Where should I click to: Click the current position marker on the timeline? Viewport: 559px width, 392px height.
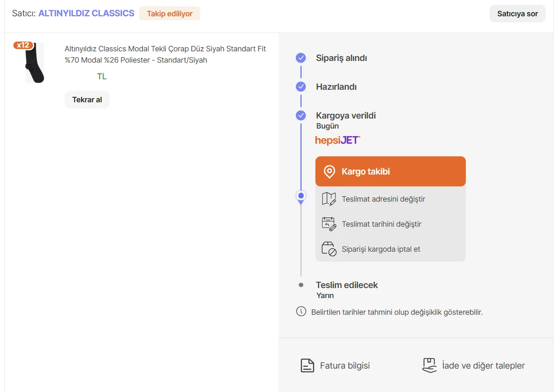tap(301, 196)
